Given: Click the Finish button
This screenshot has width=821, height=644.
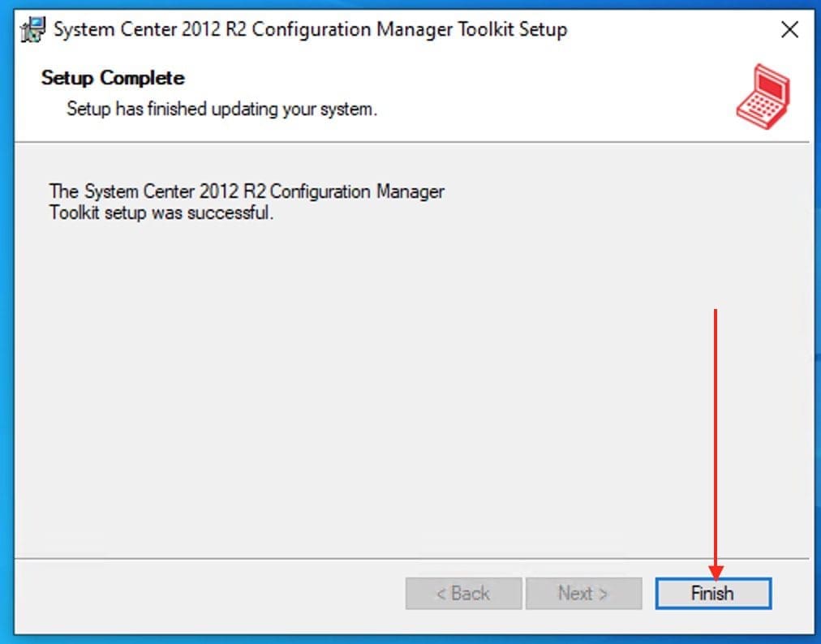Looking at the screenshot, I should point(712,594).
